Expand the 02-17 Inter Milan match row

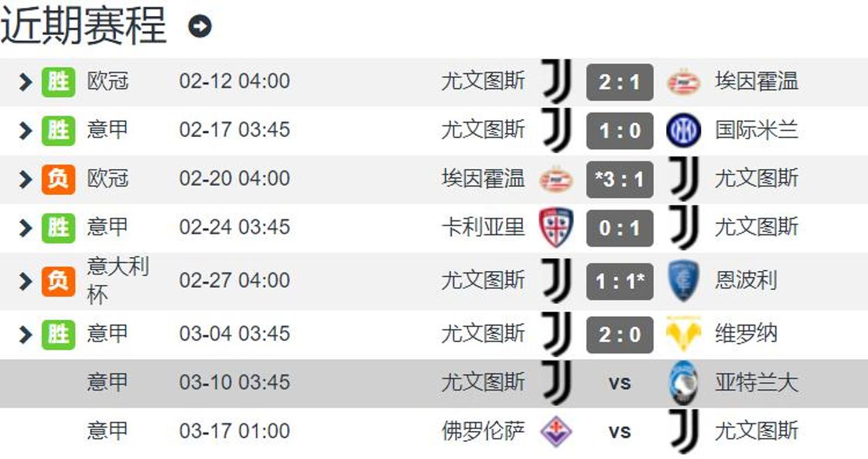click(26, 131)
